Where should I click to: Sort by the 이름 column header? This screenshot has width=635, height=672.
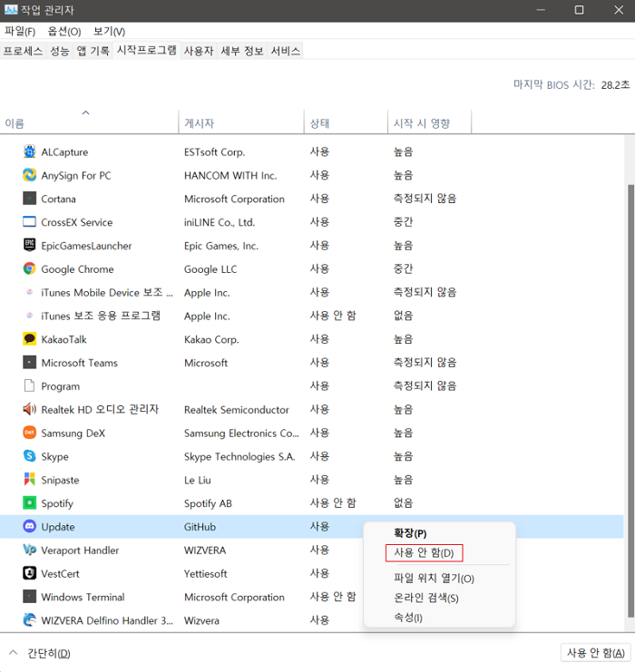[x=89, y=122]
